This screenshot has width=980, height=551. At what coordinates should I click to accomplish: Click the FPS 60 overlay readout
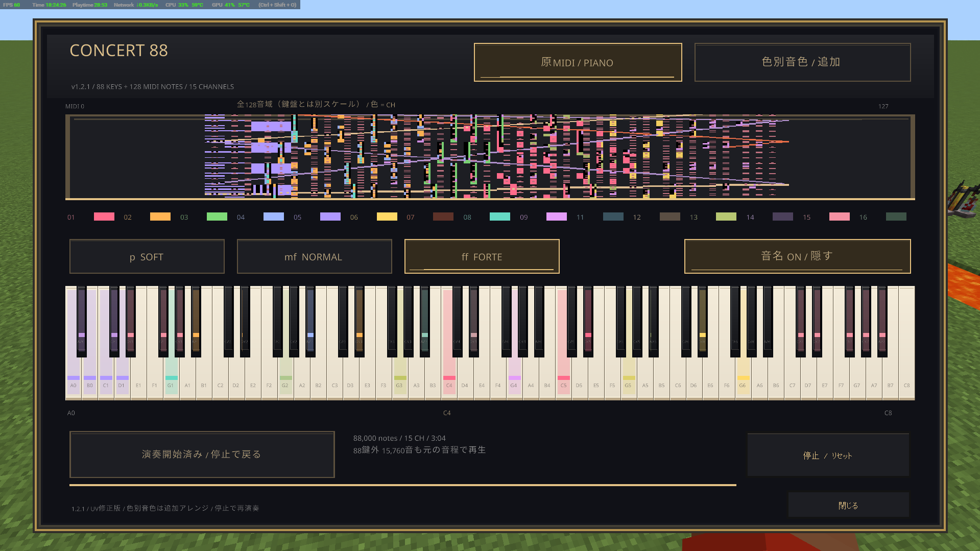click(x=12, y=5)
